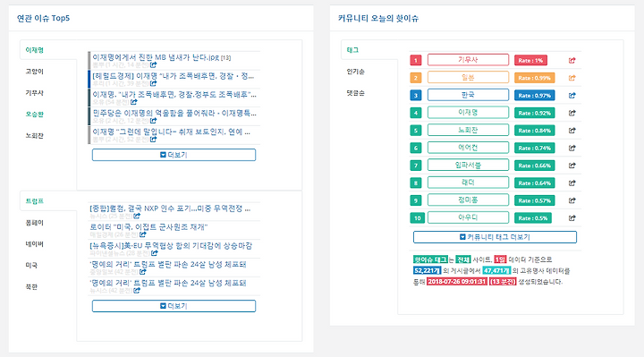Open external link icon in Rate 0.64% row
The height and width of the screenshot is (357, 644).
(572, 183)
